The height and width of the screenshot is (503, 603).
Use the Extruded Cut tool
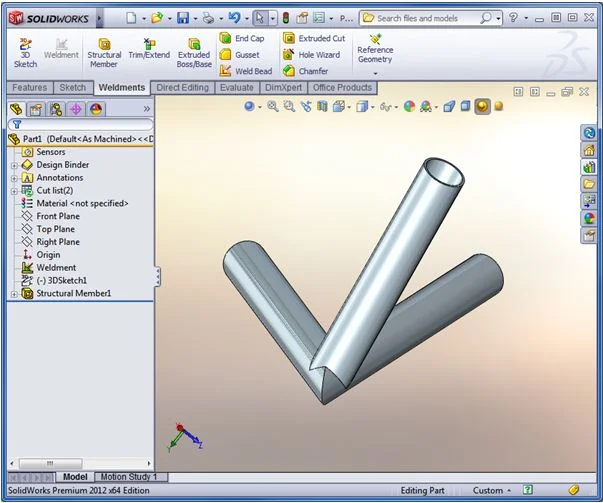pyautogui.click(x=314, y=38)
